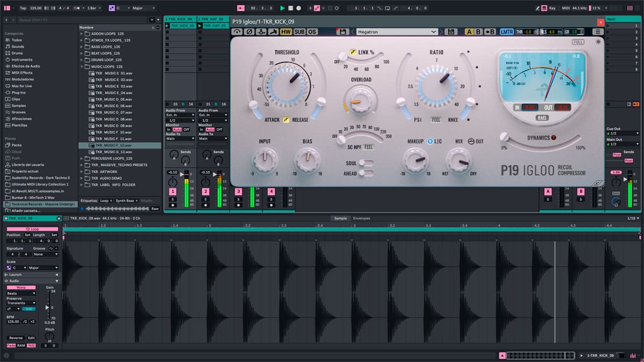Screen dimensions: 644x362
Task: Open Packs under Places
Action: (x=16, y=145)
